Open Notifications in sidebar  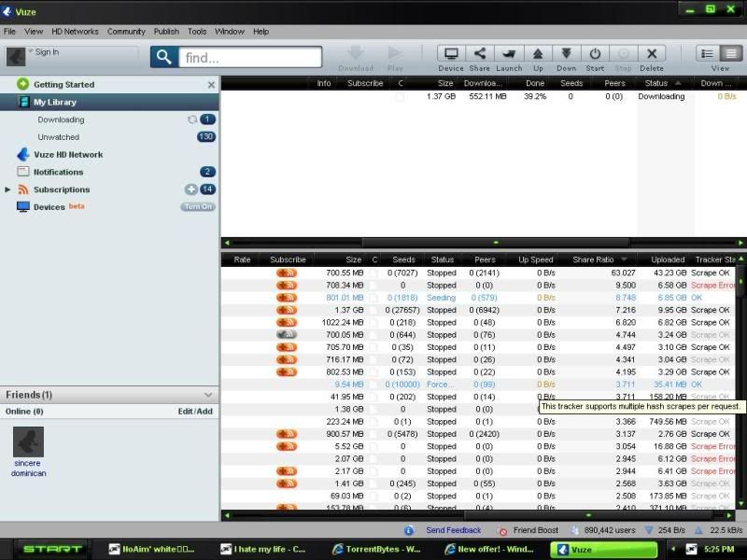58,172
